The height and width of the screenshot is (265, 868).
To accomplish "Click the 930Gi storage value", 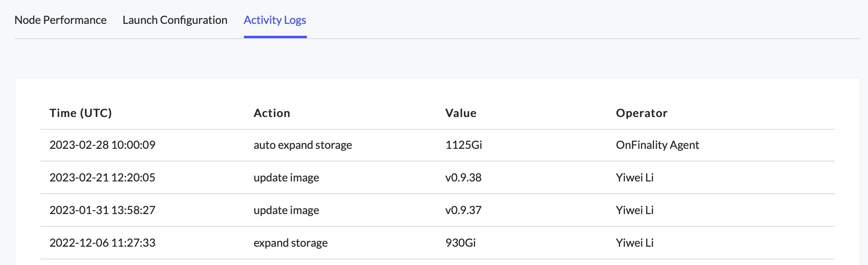I will point(460,243).
